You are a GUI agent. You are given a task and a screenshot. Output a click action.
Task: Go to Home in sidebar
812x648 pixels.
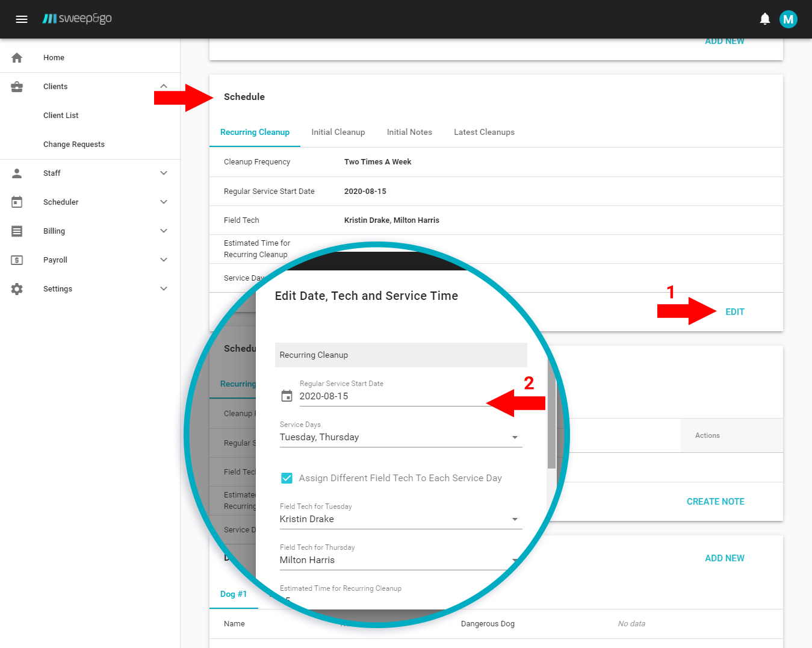click(x=54, y=58)
